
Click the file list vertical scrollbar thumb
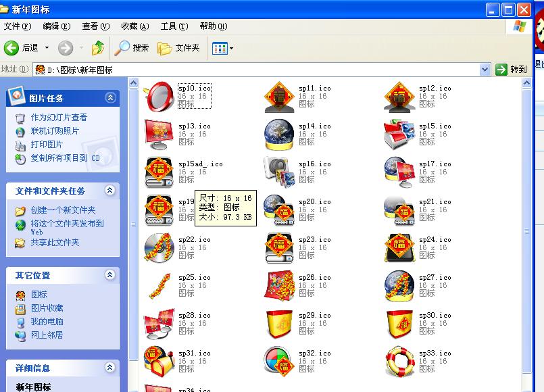coord(526,231)
